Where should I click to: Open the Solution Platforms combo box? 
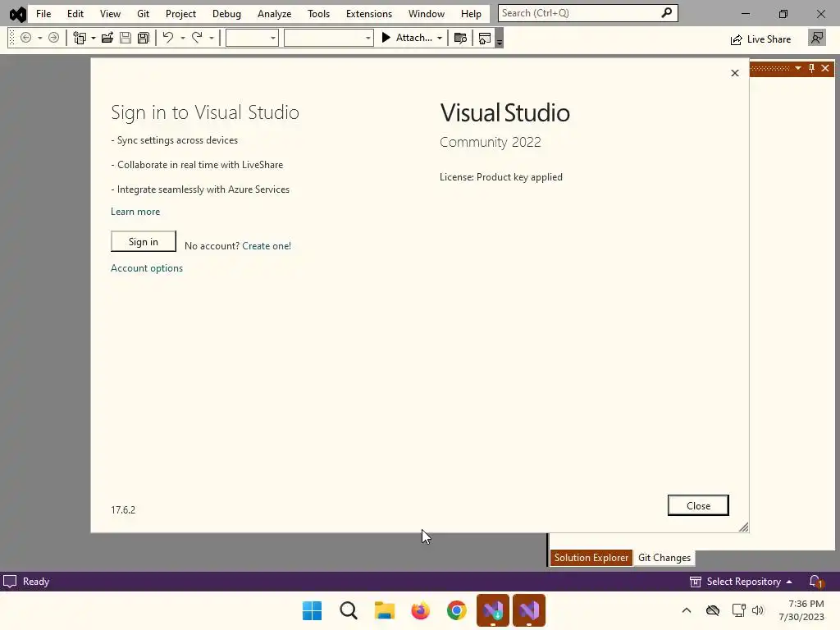[328, 38]
